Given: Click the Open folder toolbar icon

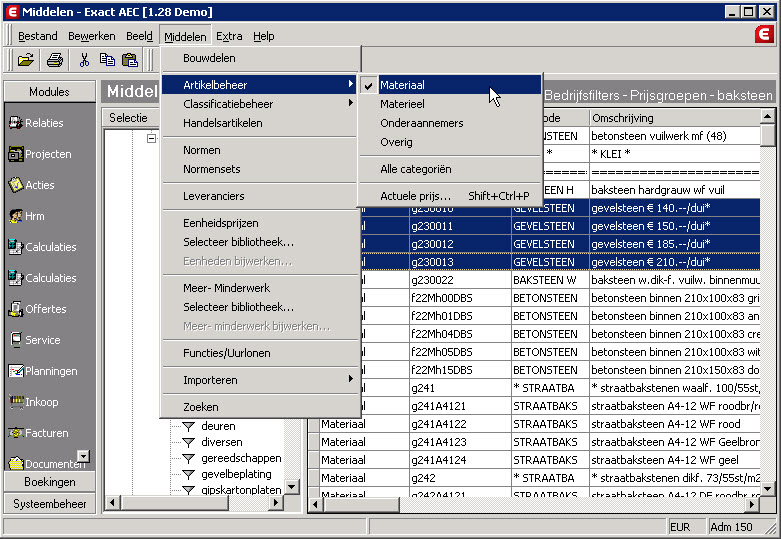Looking at the screenshot, I should click(x=26, y=60).
